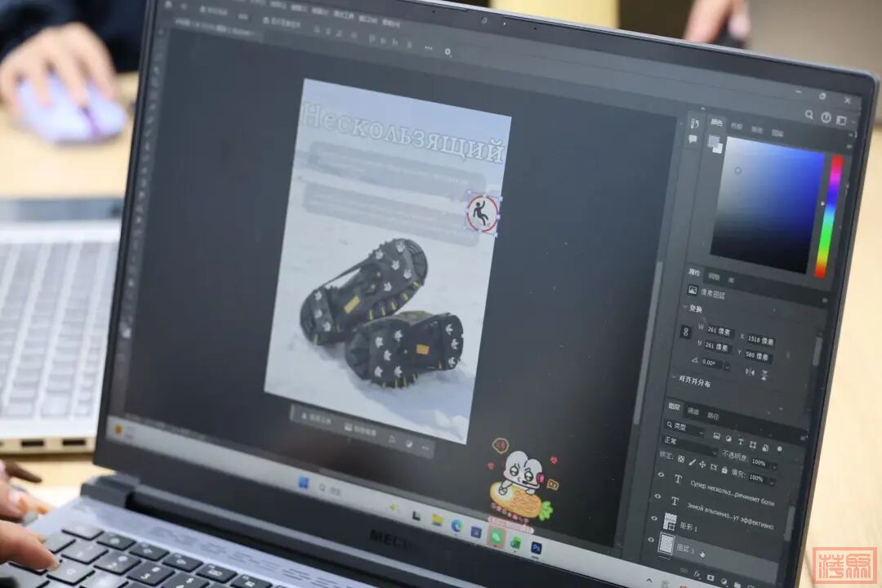Hide the top Супер text layer
Viewport: 882px width, 588px height.
click(659, 475)
